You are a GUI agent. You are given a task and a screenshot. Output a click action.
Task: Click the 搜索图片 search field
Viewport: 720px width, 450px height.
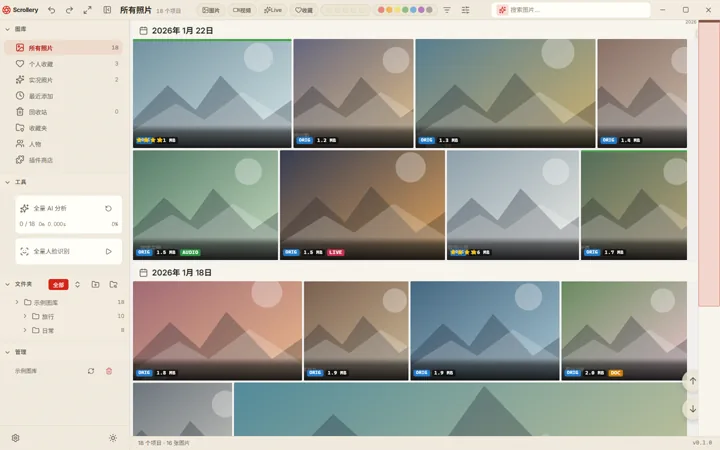[x=571, y=10]
